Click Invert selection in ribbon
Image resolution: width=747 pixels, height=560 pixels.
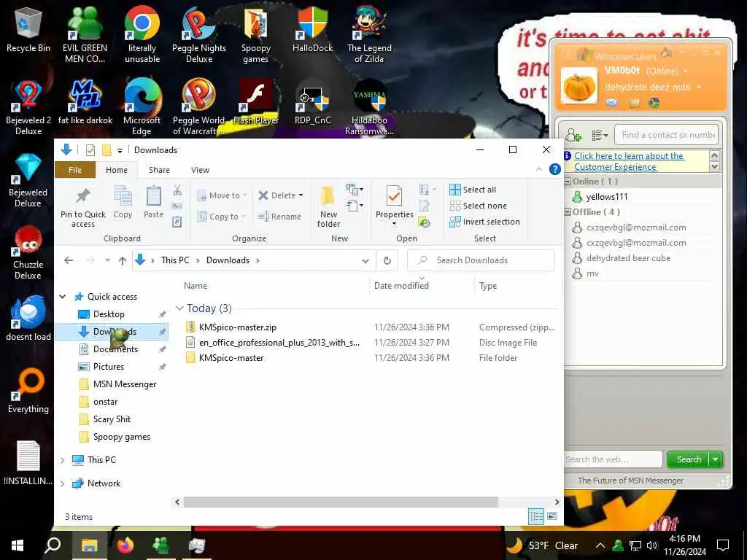(x=484, y=222)
